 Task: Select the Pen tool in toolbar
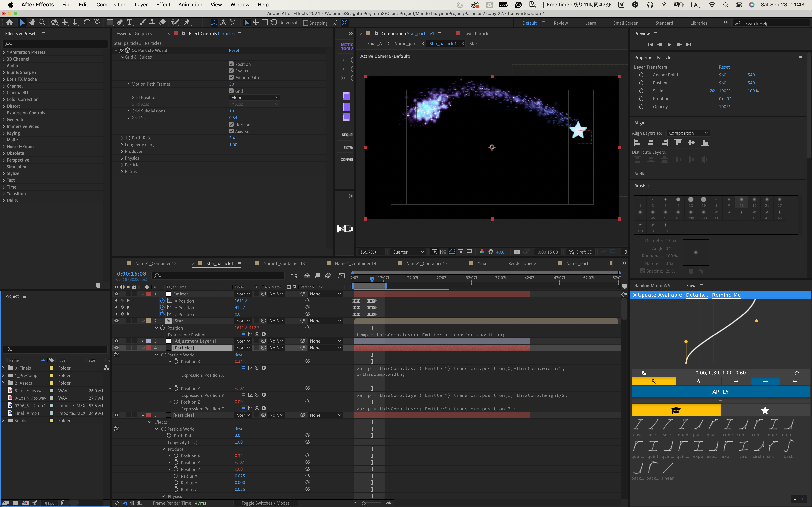120,22
